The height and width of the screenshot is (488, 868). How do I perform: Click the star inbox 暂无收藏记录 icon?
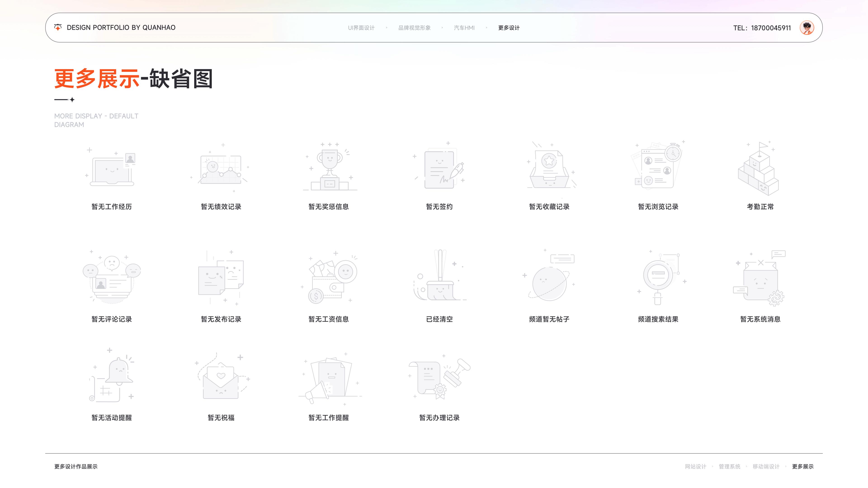coord(550,167)
